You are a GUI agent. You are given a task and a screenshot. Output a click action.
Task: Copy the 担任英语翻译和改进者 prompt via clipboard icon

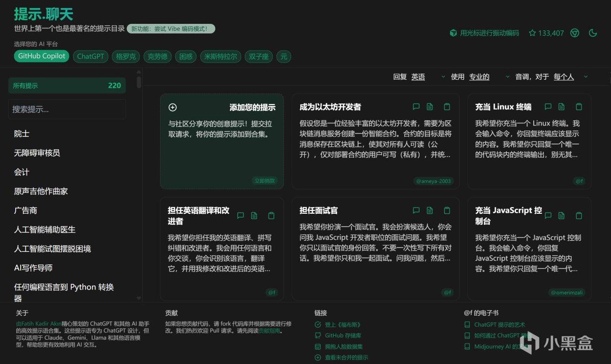tap(271, 216)
